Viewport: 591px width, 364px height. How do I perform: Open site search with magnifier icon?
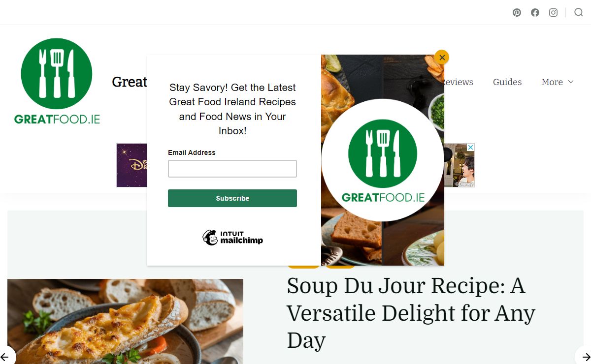click(578, 12)
